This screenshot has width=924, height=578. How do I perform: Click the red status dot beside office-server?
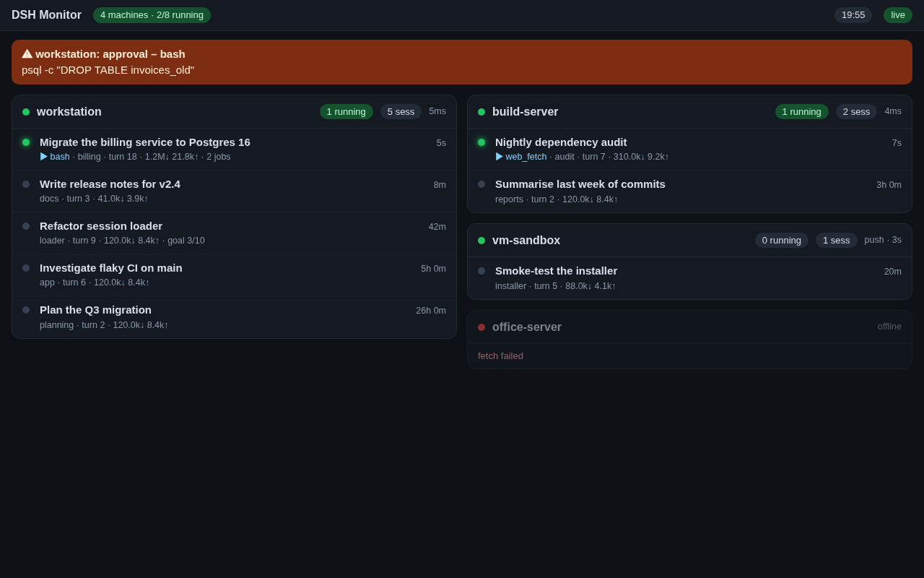[x=481, y=327]
